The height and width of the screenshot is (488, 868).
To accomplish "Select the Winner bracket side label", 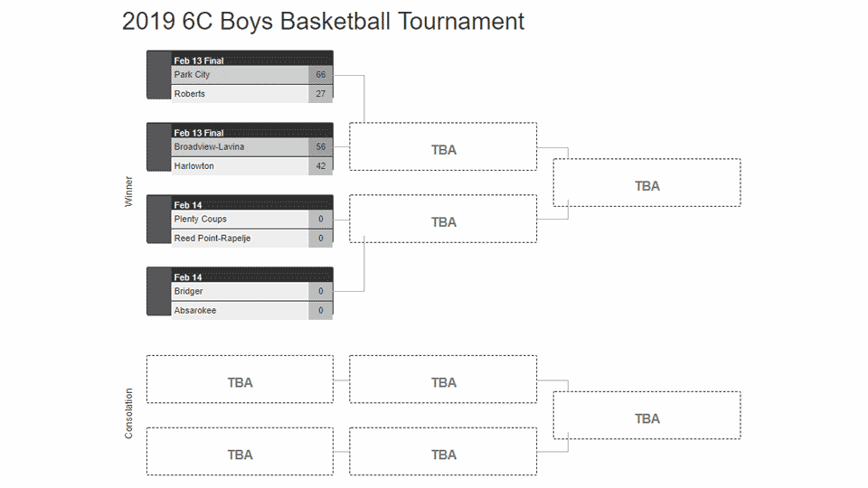I will click(x=128, y=192).
